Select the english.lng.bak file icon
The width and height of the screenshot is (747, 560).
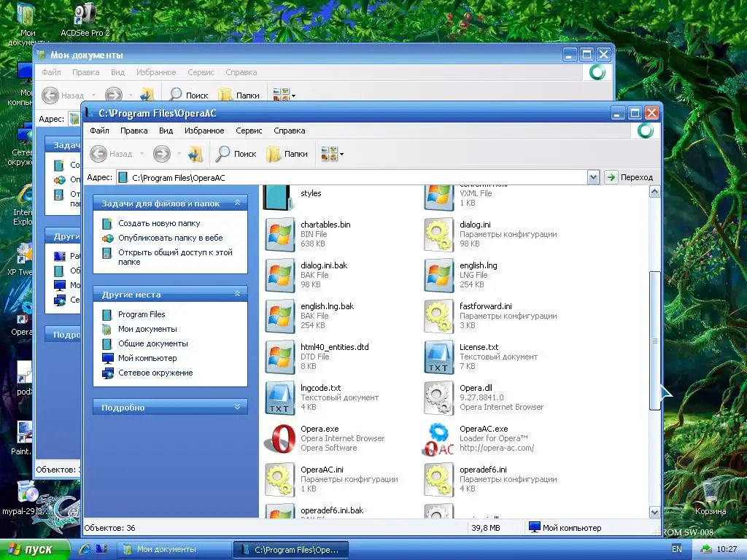coord(279,316)
